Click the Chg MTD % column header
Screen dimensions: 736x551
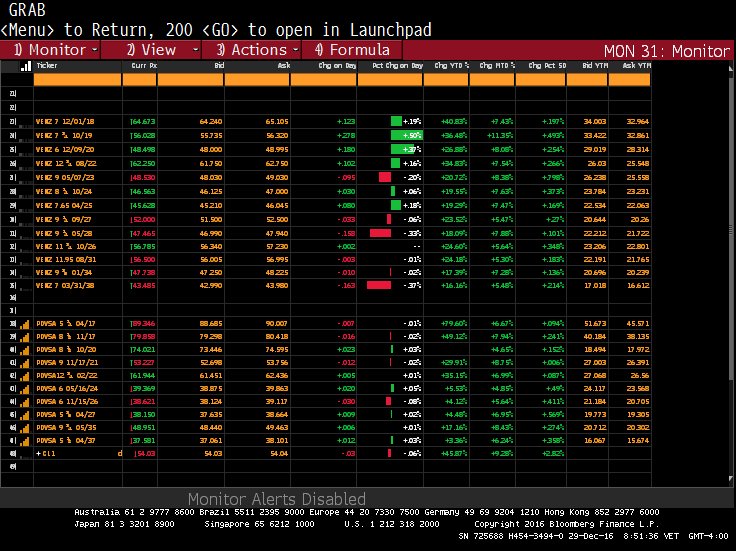pos(497,66)
